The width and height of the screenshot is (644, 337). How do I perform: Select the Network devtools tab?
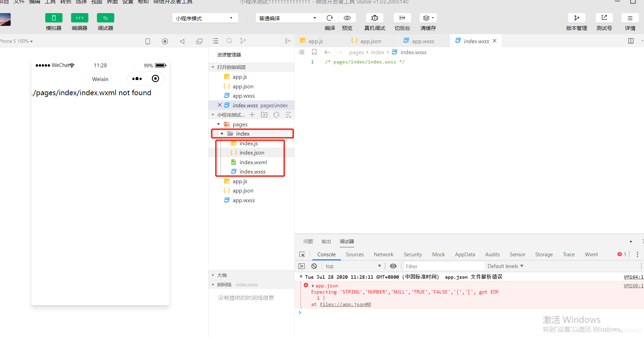pyautogui.click(x=384, y=255)
